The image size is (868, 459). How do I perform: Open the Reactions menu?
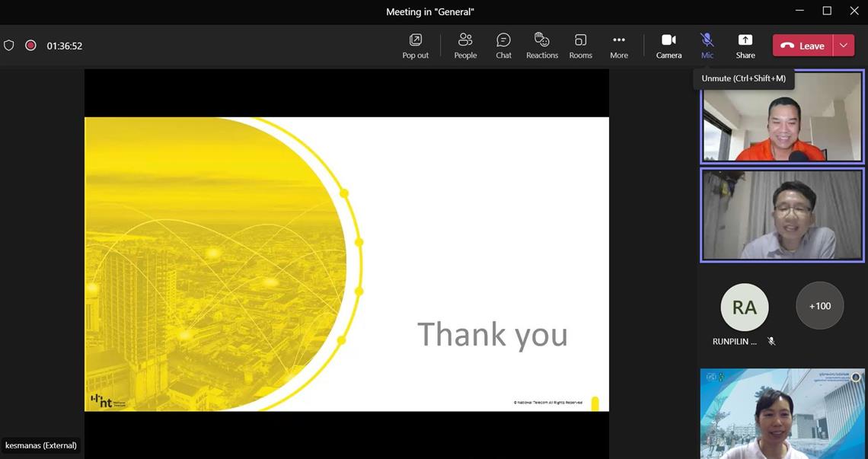pos(541,46)
